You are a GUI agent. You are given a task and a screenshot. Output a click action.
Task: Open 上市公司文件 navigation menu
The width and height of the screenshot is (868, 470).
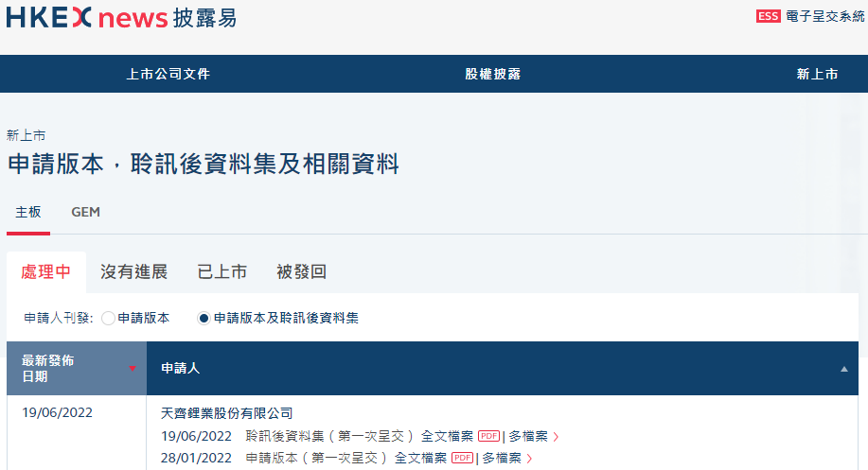click(168, 74)
